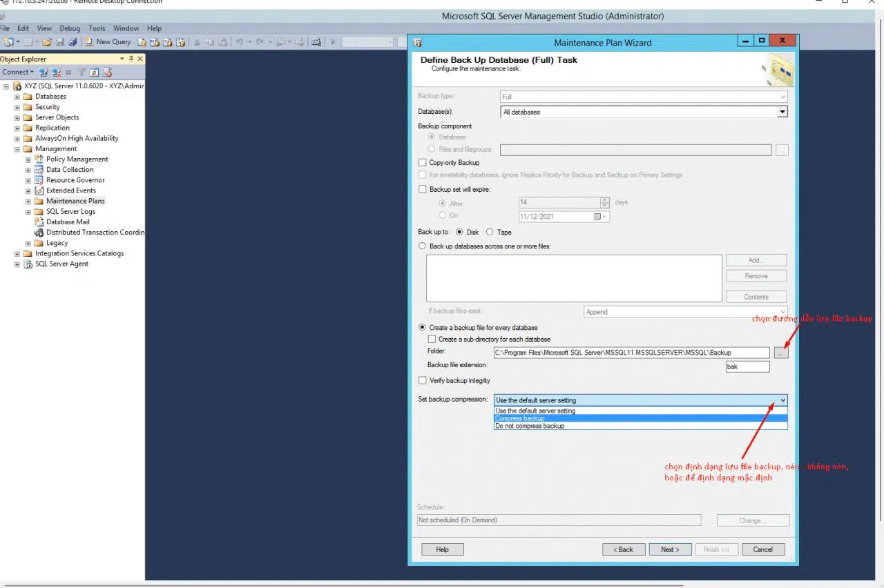The height and width of the screenshot is (588, 884).
Task: Check Create a sub-directory for each database
Action: point(432,340)
